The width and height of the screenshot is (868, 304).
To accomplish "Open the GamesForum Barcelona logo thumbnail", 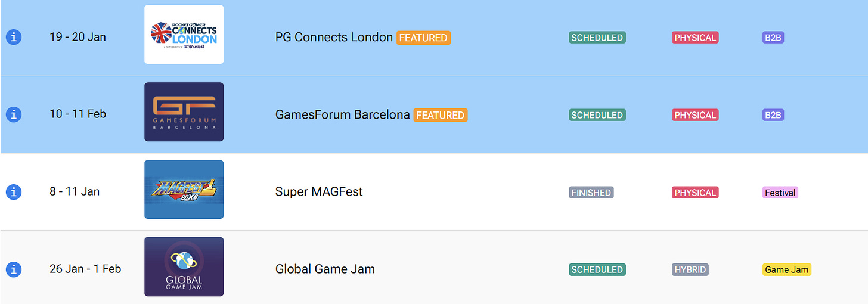I will click(184, 112).
